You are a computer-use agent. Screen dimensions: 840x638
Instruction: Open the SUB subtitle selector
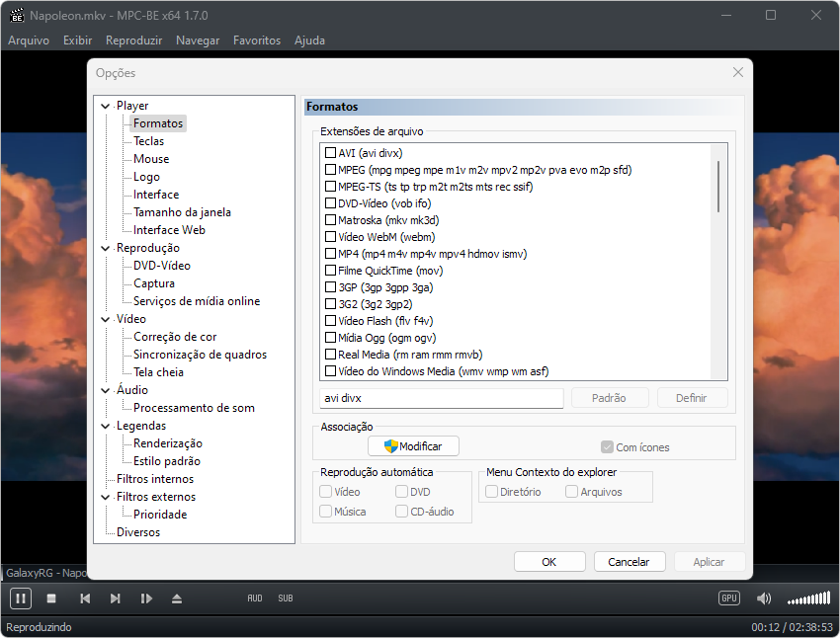pyautogui.click(x=285, y=598)
